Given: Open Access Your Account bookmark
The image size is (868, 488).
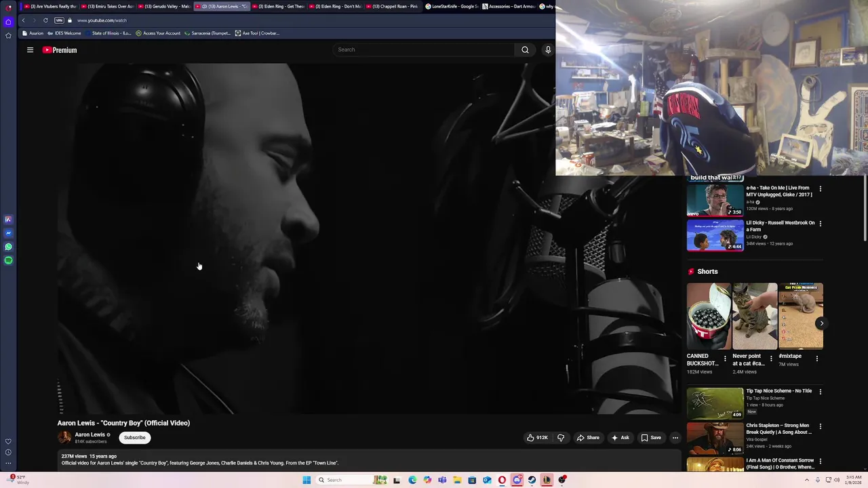Looking at the screenshot, I should [158, 33].
